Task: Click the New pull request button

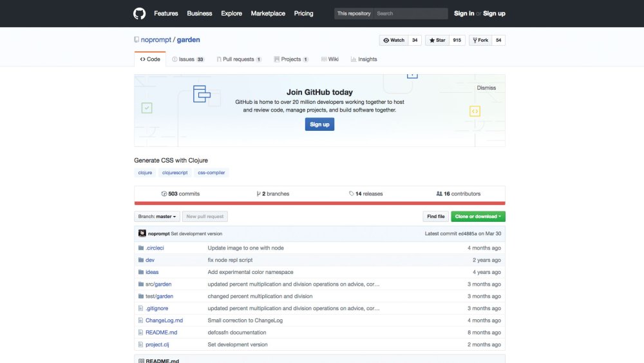Action: (205, 216)
